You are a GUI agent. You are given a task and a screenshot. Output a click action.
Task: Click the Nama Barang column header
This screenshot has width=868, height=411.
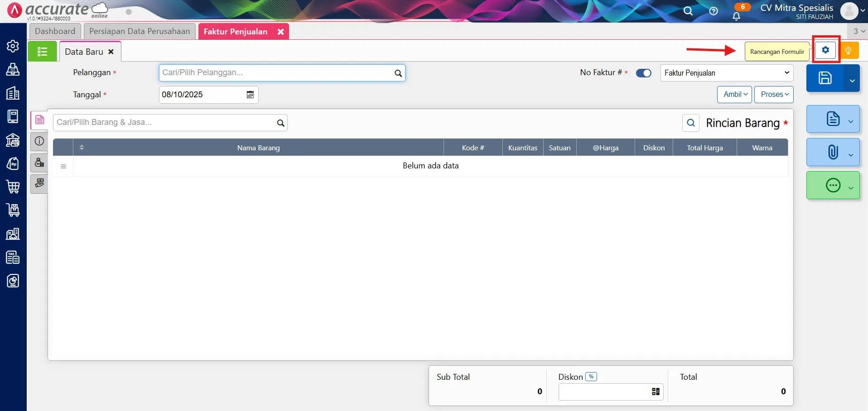pyautogui.click(x=258, y=148)
